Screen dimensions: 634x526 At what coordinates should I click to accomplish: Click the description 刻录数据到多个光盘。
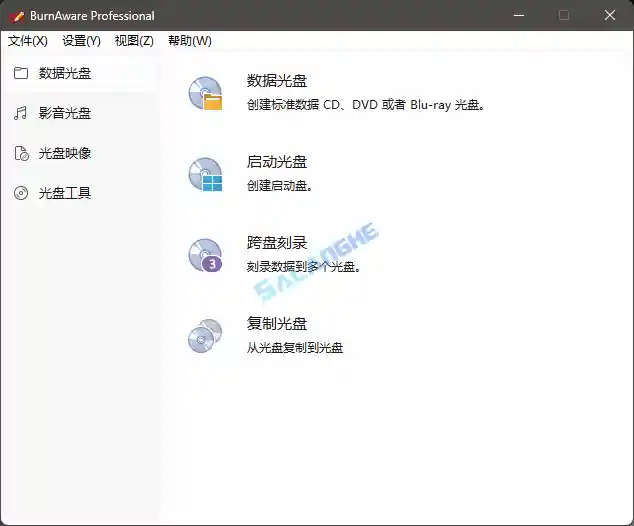tap(304, 266)
